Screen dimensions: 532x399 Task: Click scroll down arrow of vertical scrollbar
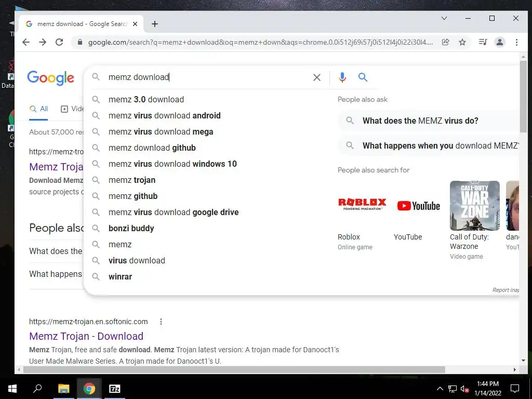tap(523, 361)
